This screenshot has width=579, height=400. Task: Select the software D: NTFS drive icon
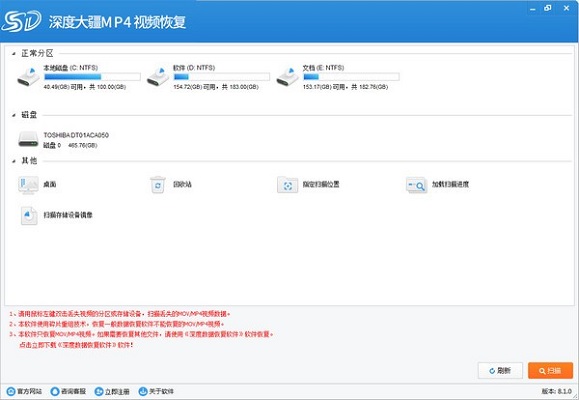pyautogui.click(x=158, y=77)
